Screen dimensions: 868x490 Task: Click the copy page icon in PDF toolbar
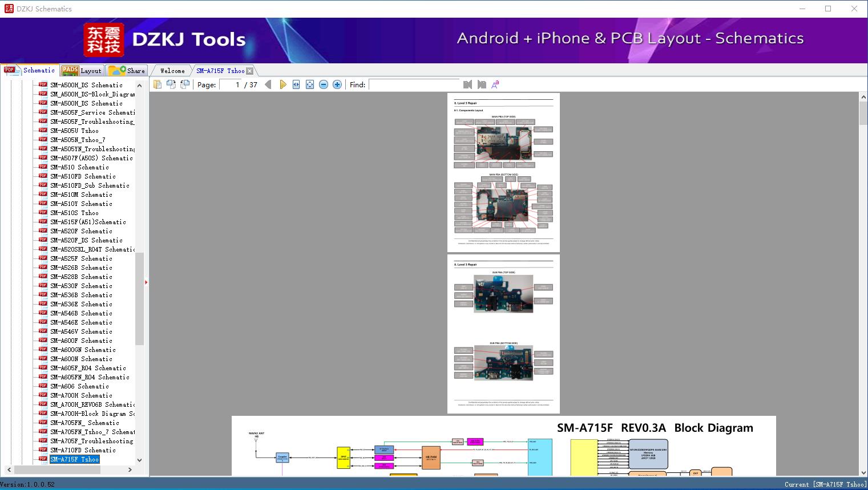(158, 84)
